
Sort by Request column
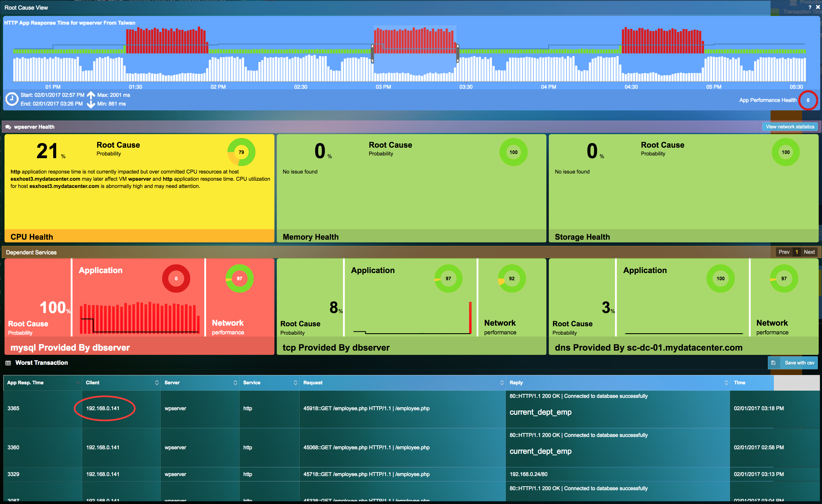(402, 383)
